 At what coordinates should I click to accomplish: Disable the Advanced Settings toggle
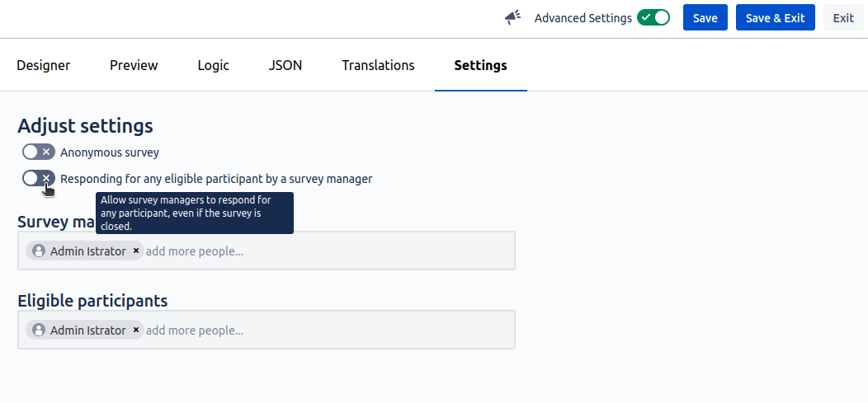pyautogui.click(x=653, y=17)
